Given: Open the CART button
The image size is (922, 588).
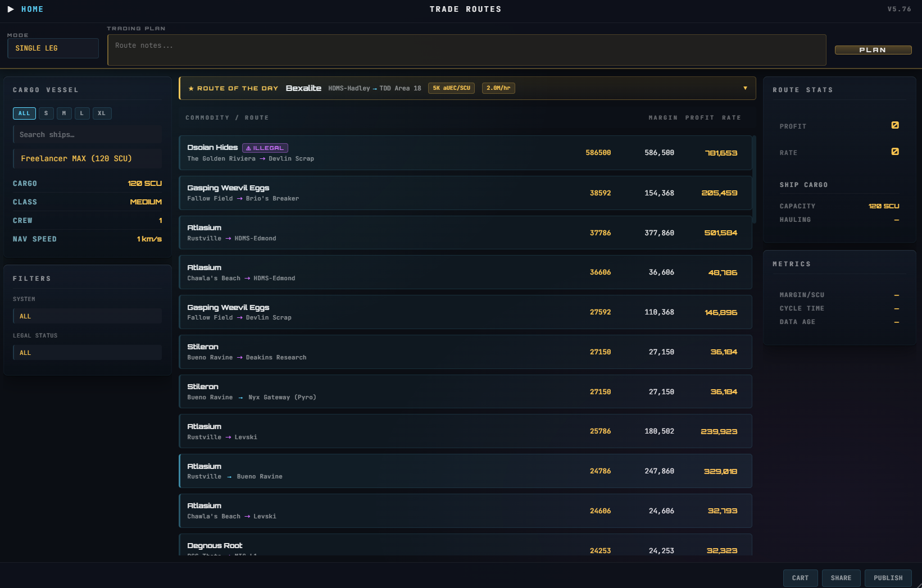Looking at the screenshot, I should 800,578.
